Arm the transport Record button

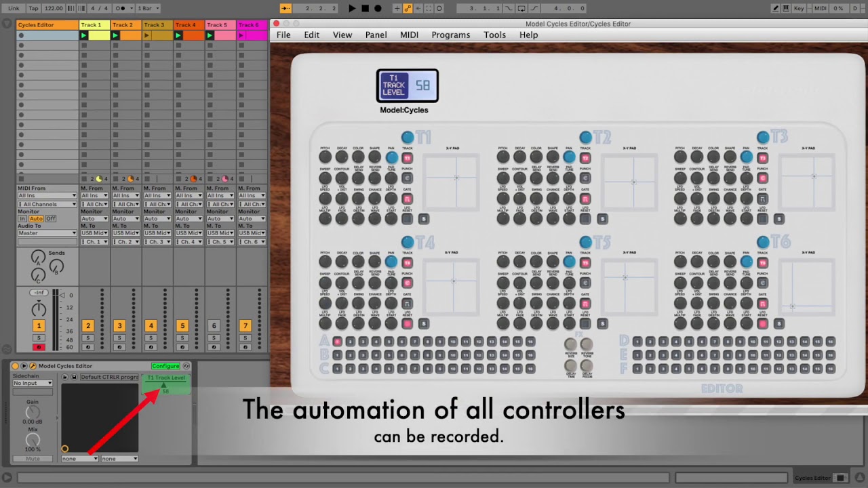378,8
